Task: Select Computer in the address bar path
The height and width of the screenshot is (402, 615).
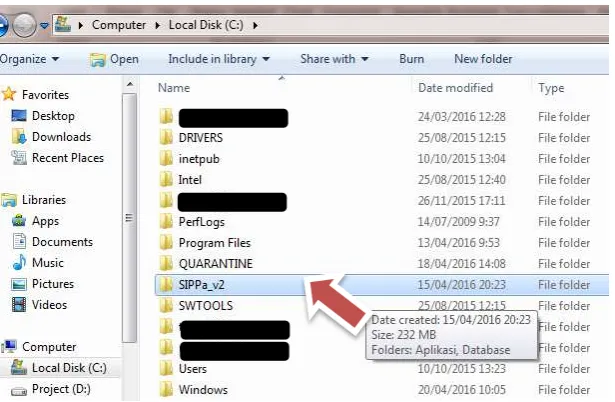Action: pyautogui.click(x=118, y=25)
